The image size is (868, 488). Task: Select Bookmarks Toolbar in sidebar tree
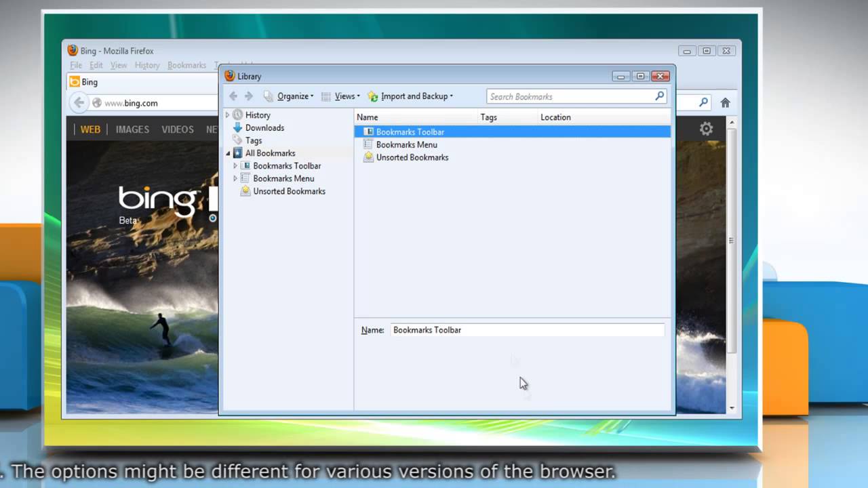click(287, 166)
